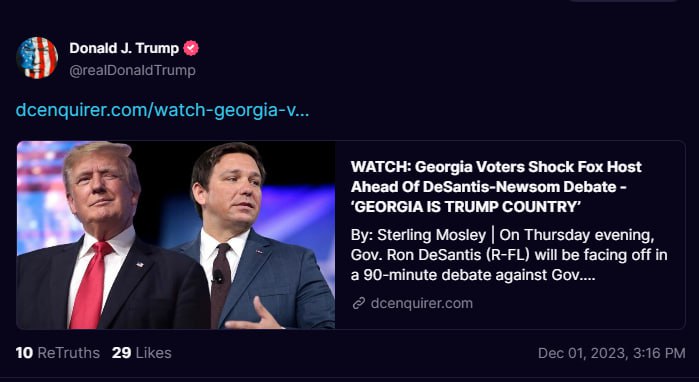The height and width of the screenshot is (382, 699).
Task: Open the ReTruths label list
Action: coord(69,353)
